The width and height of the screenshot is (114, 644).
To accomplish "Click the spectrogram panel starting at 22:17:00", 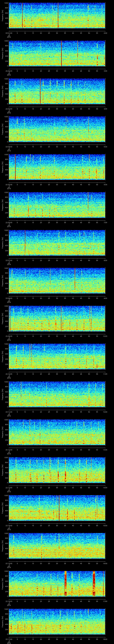I will pyautogui.click(x=57, y=622).
